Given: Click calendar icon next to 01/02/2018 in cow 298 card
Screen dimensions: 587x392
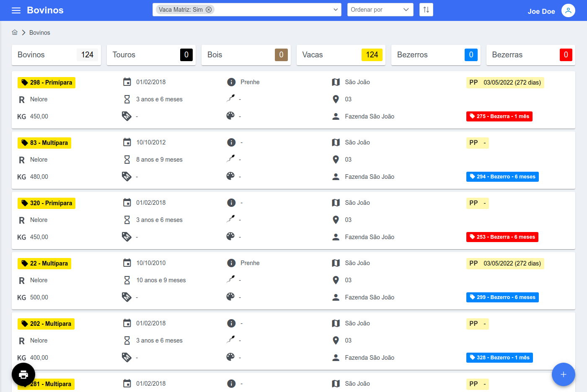Looking at the screenshot, I should 127,82.
